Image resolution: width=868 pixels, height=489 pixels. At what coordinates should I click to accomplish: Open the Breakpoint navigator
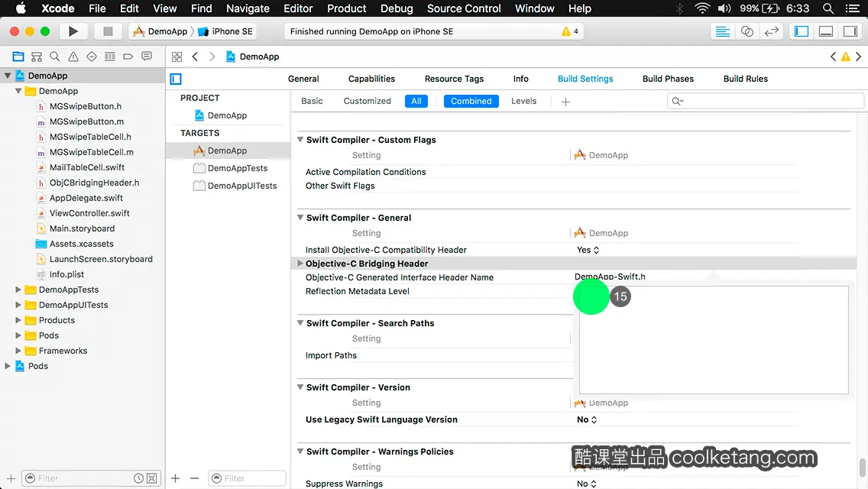click(128, 57)
